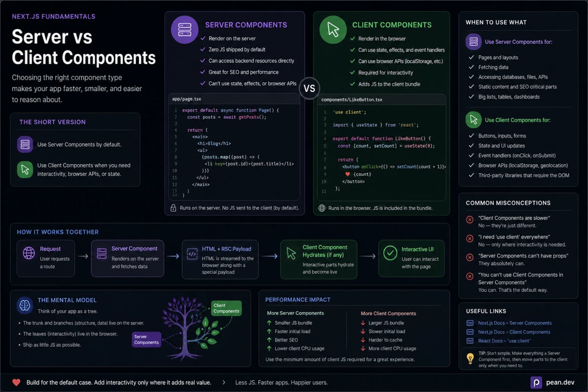Click the red heart icon in the footer
This screenshot has height=392, width=588.
pos(16,382)
